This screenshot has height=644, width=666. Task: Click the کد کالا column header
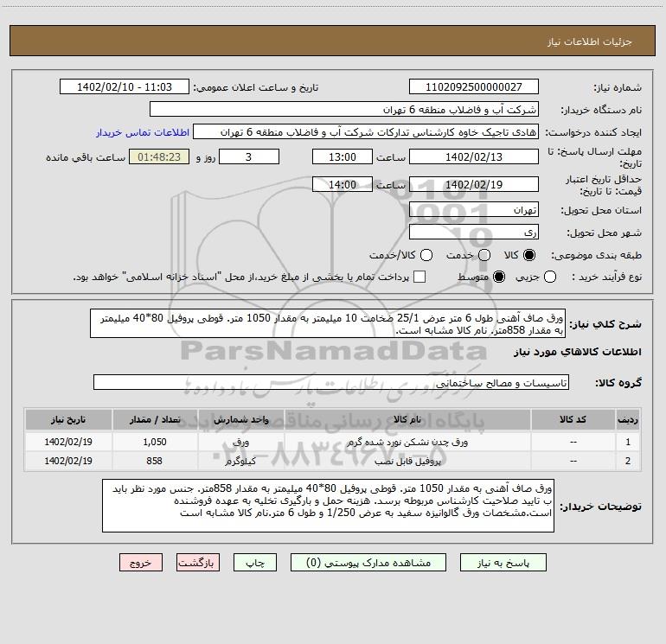click(x=573, y=419)
